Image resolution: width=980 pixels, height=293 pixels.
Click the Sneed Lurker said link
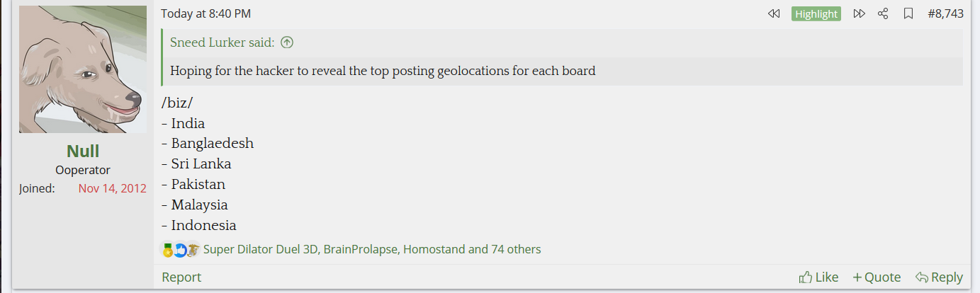(x=222, y=43)
